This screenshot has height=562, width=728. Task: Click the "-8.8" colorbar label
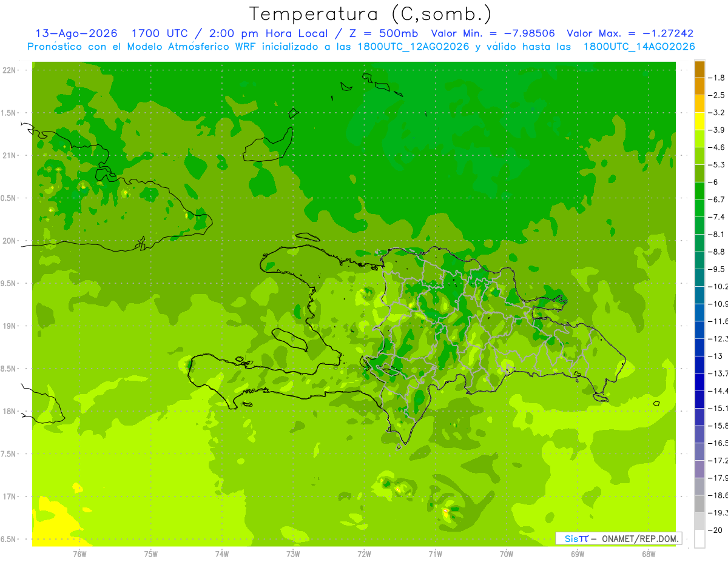click(716, 252)
